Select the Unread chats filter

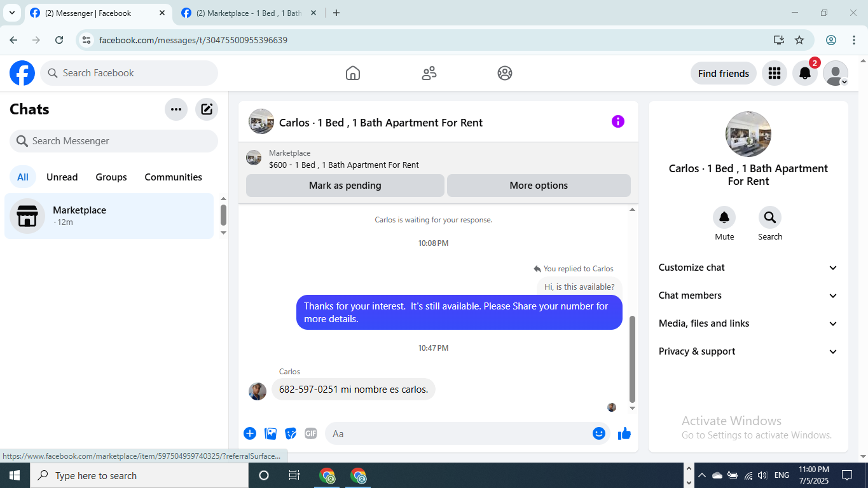click(62, 177)
